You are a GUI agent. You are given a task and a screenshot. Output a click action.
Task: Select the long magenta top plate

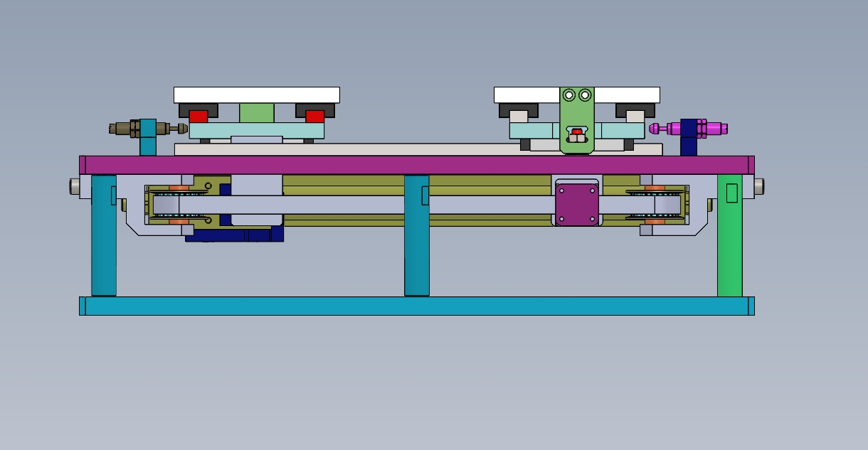coord(416,165)
